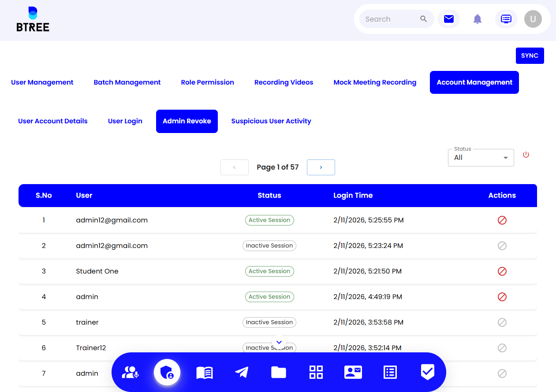Viewport: 556px width, 392px height.
Task: Open User Account Details sub-tab
Action: pos(53,121)
